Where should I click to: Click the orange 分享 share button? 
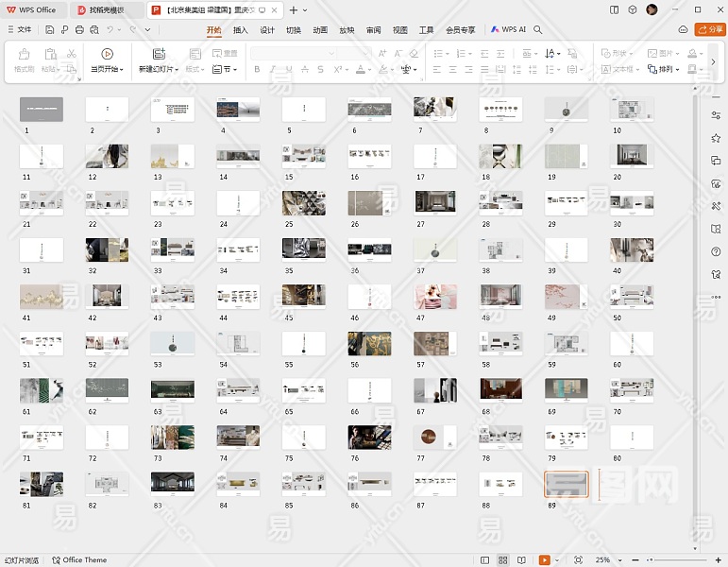[x=709, y=29]
